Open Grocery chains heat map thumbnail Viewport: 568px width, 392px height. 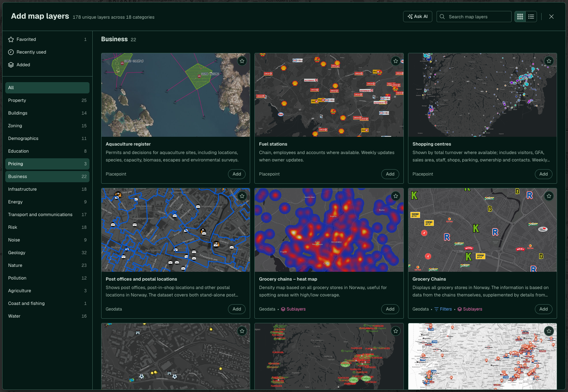(x=329, y=230)
